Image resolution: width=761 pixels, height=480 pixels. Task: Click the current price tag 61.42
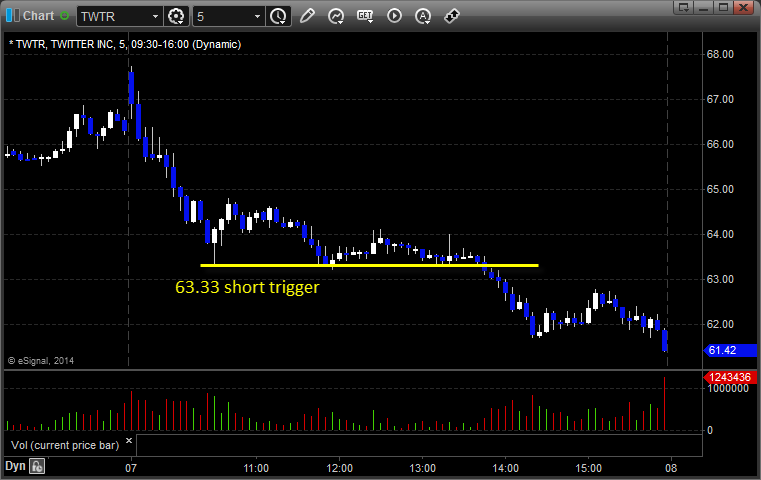[x=730, y=350]
